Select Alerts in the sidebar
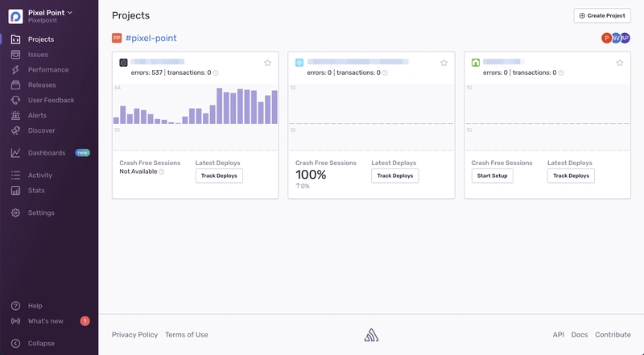Viewport: 644px width, 355px height. pyautogui.click(x=37, y=115)
